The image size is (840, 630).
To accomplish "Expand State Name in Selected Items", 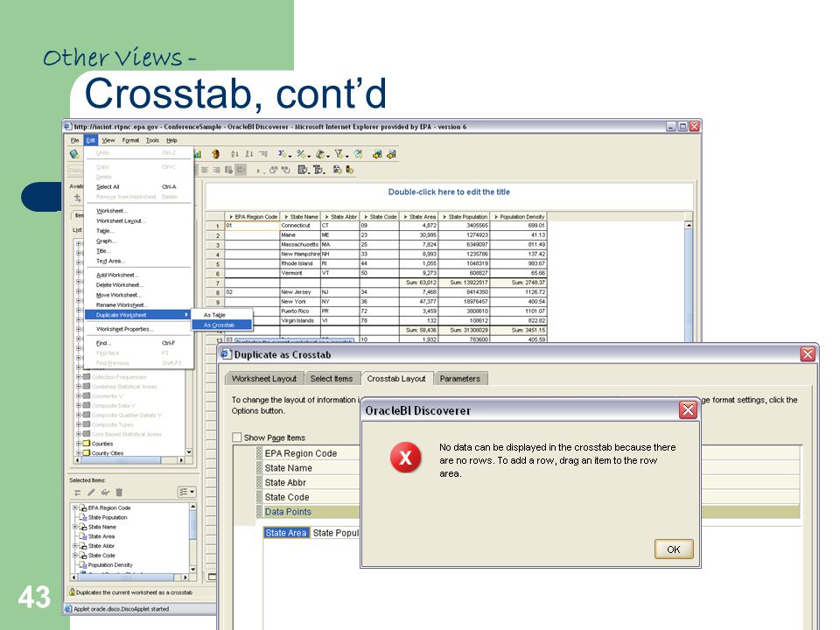I will (x=75, y=527).
